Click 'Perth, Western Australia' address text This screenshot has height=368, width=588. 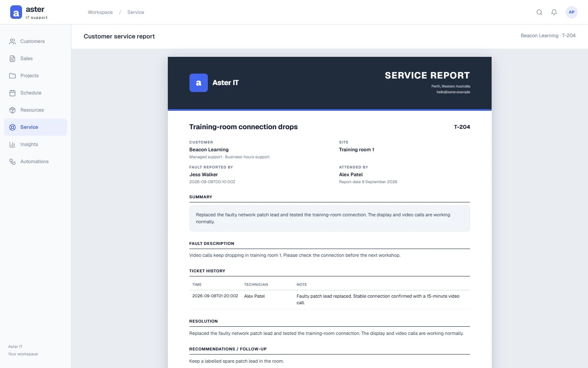click(451, 86)
